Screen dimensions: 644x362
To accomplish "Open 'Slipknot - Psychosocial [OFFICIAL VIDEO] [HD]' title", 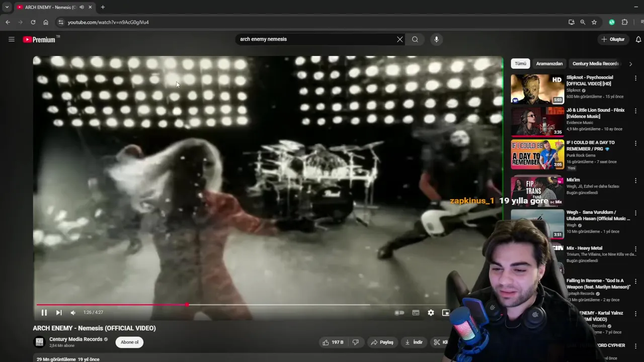I will pos(591,80).
